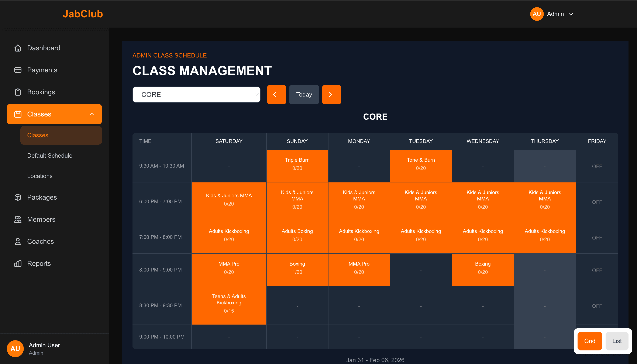
Task: Open the CORE location dropdown
Action: point(196,95)
